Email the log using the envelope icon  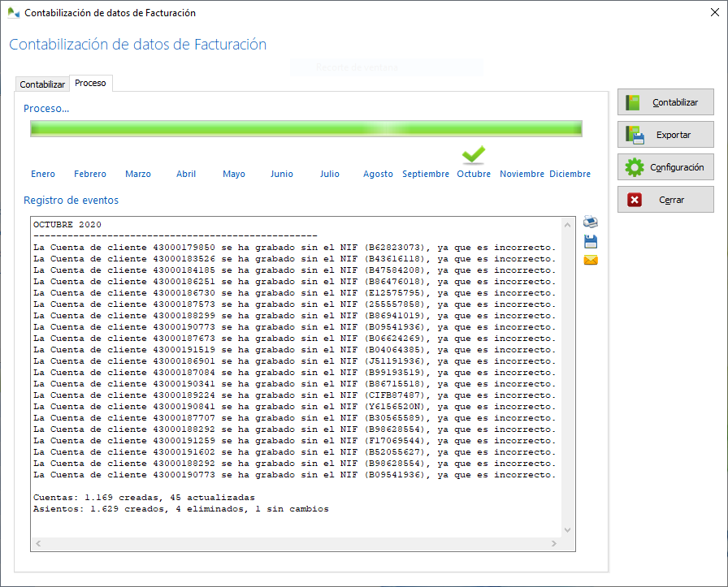pyautogui.click(x=590, y=260)
